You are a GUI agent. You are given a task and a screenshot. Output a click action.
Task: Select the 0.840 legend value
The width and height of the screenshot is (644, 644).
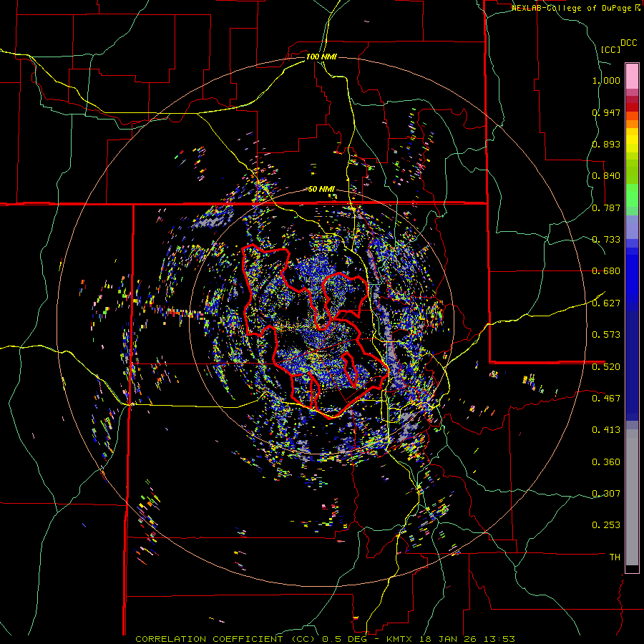point(606,176)
